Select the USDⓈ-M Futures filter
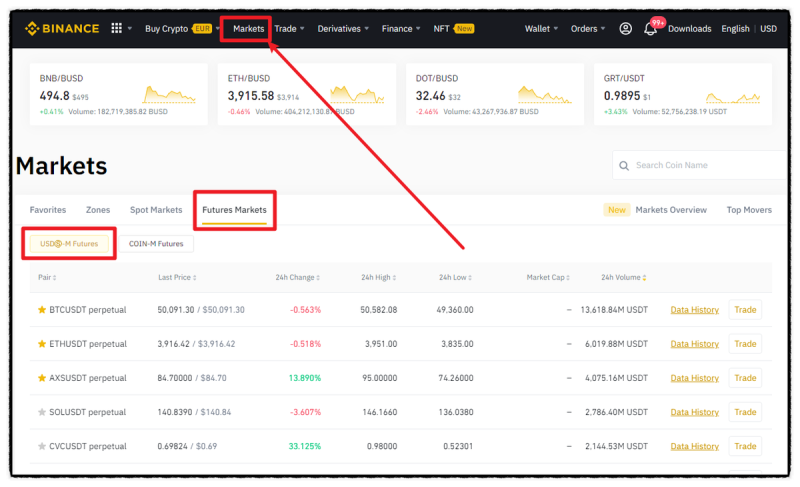The image size is (800, 487). (69, 244)
